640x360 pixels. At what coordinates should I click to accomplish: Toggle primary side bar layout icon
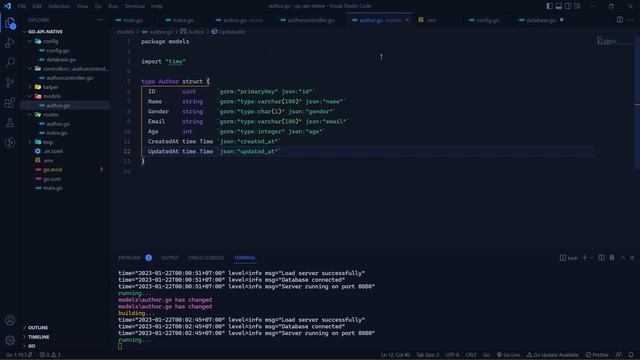tap(549, 6)
